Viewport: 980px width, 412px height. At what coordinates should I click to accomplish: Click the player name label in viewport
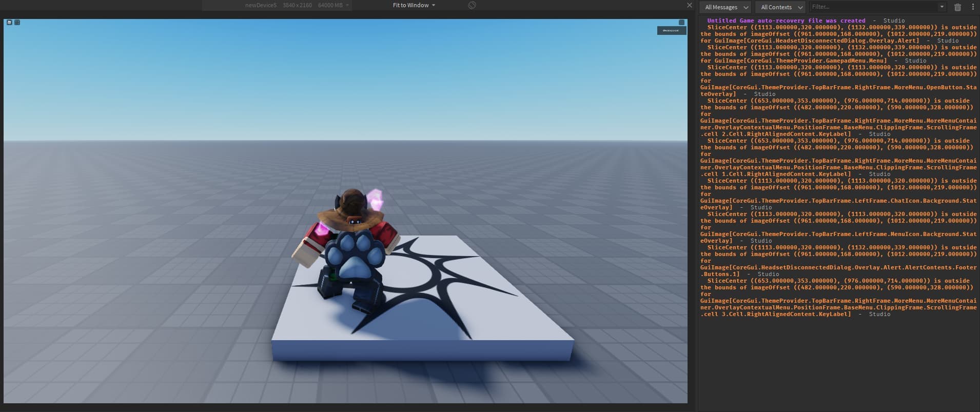coord(672,30)
